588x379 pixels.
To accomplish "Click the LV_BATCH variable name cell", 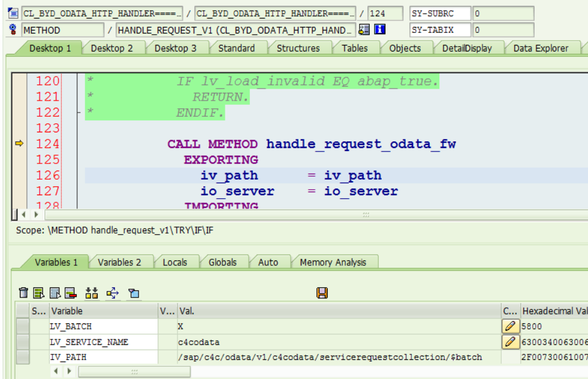I will tap(104, 326).
